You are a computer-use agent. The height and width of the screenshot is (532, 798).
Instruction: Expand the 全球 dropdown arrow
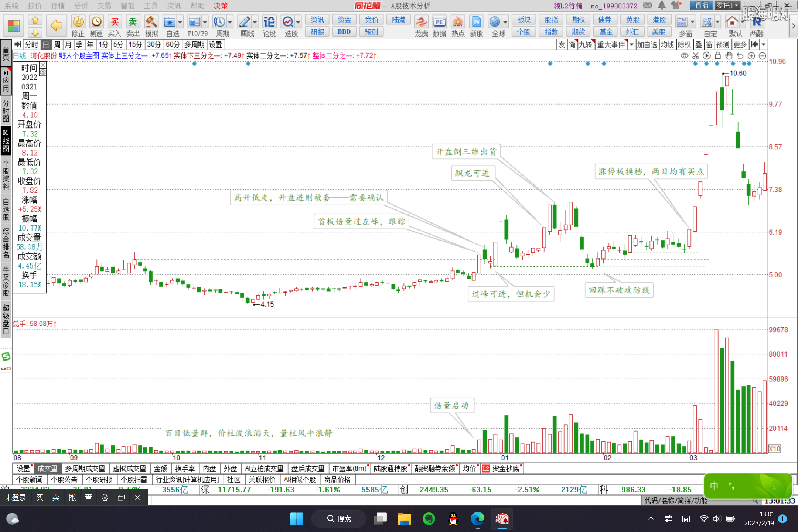point(505,22)
